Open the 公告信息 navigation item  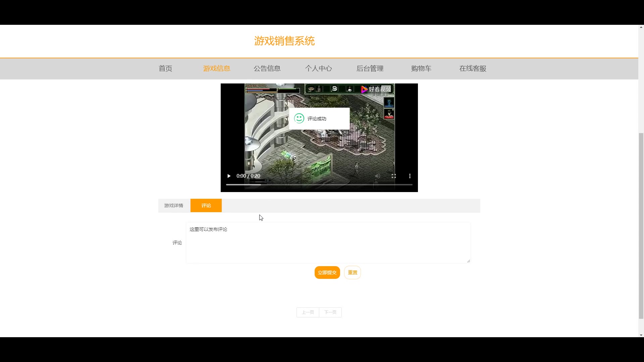[267, 68]
